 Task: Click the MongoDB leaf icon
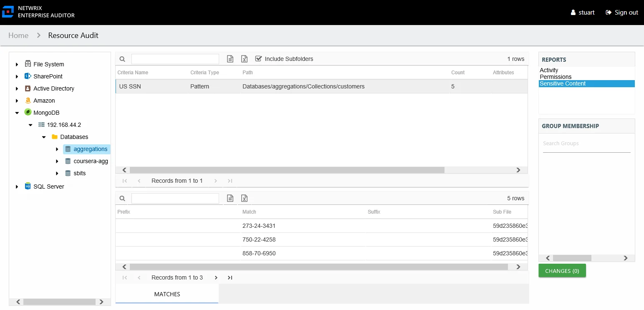[x=28, y=112]
